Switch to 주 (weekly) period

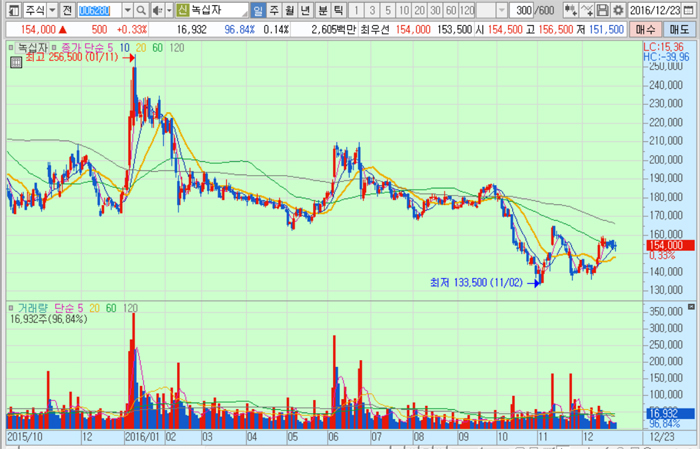click(x=274, y=10)
